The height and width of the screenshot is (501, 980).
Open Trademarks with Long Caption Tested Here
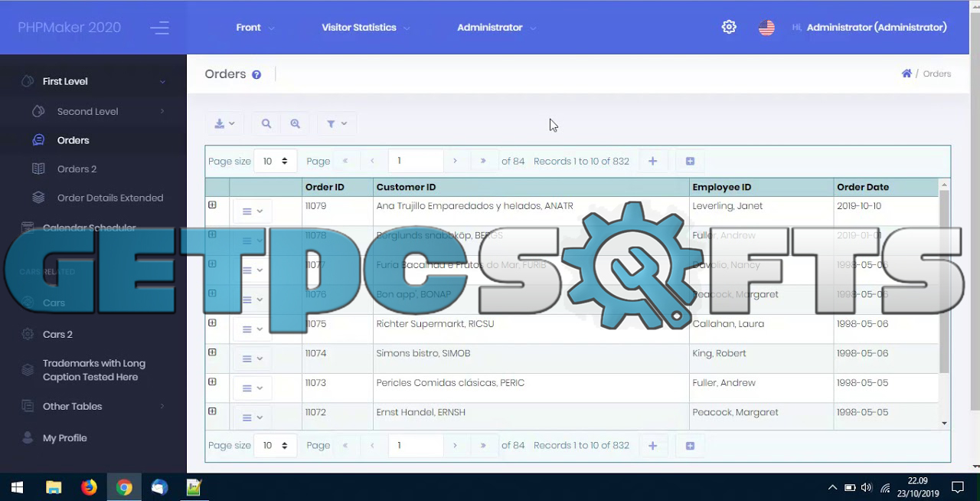93,370
